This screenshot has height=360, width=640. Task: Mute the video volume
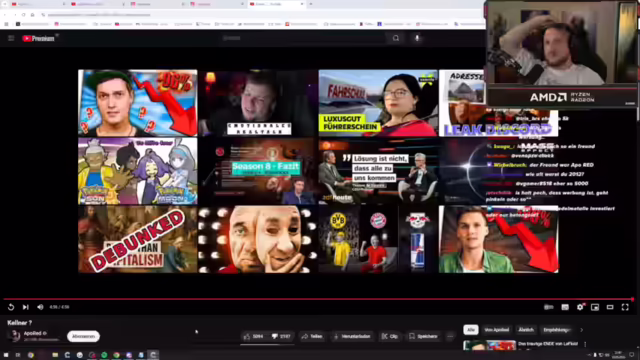pos(40,307)
